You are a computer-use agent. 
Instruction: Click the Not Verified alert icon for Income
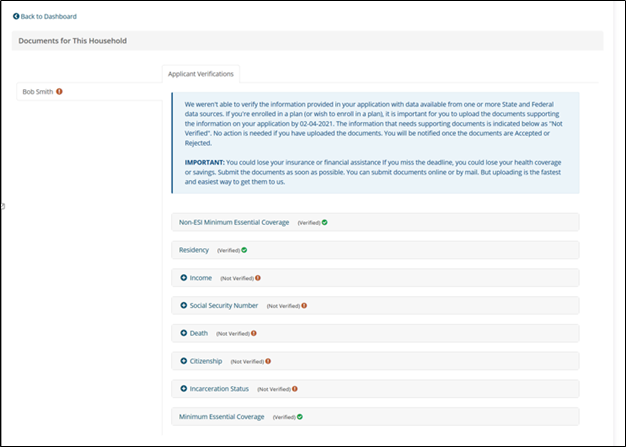(258, 278)
